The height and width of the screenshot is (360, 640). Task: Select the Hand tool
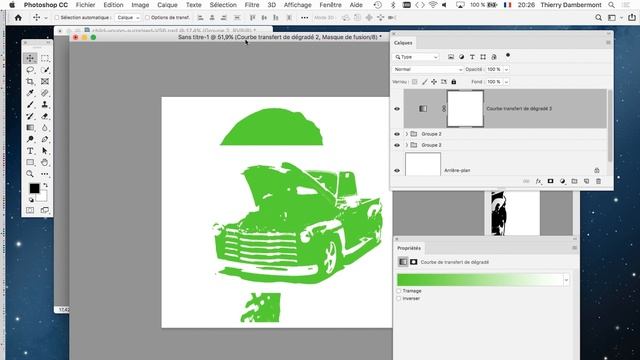click(x=44, y=162)
